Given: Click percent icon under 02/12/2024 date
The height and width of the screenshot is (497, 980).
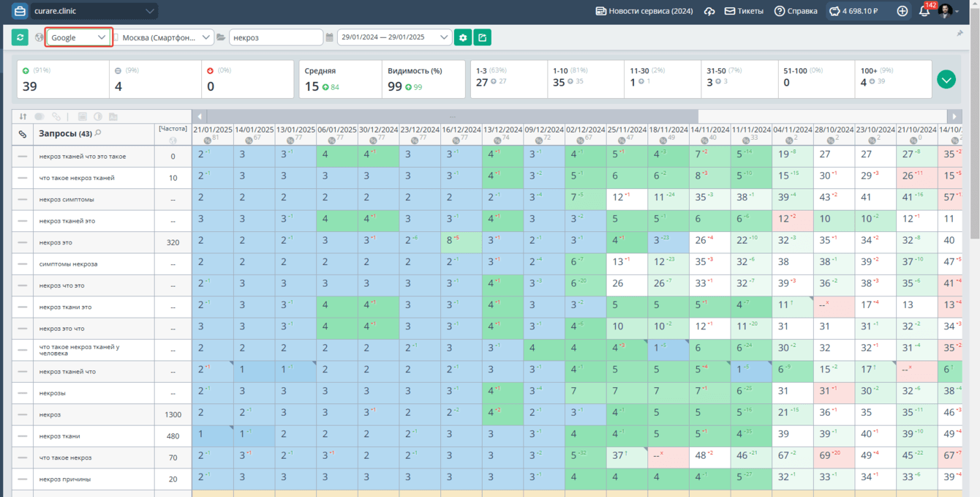Looking at the screenshot, I should tap(580, 139).
